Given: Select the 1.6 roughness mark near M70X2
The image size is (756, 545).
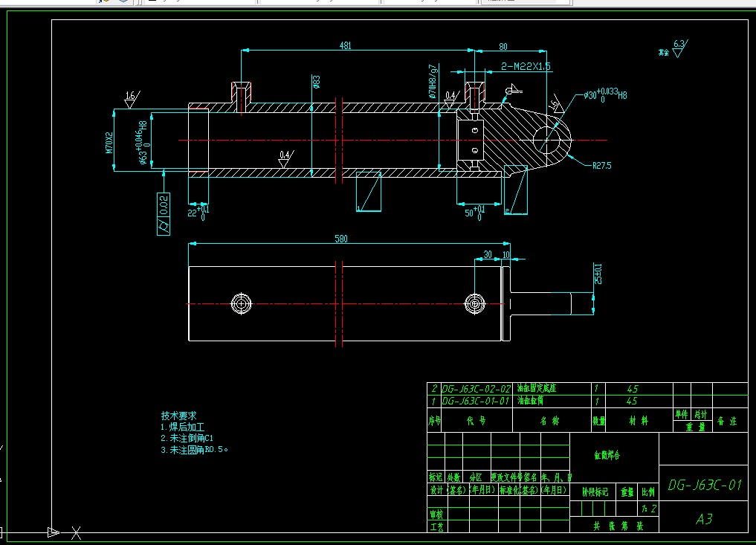Looking at the screenshot, I should pos(132,100).
